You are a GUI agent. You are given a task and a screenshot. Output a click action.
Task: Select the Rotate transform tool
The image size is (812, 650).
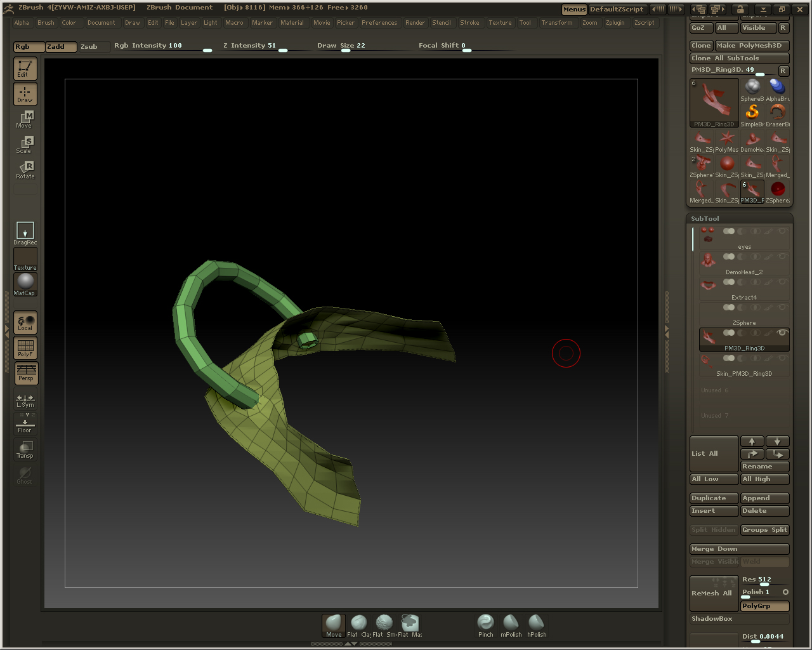(25, 169)
